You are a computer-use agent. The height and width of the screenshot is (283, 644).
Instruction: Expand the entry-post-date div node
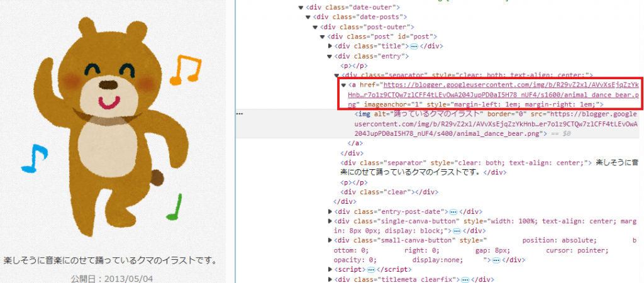tap(330, 211)
